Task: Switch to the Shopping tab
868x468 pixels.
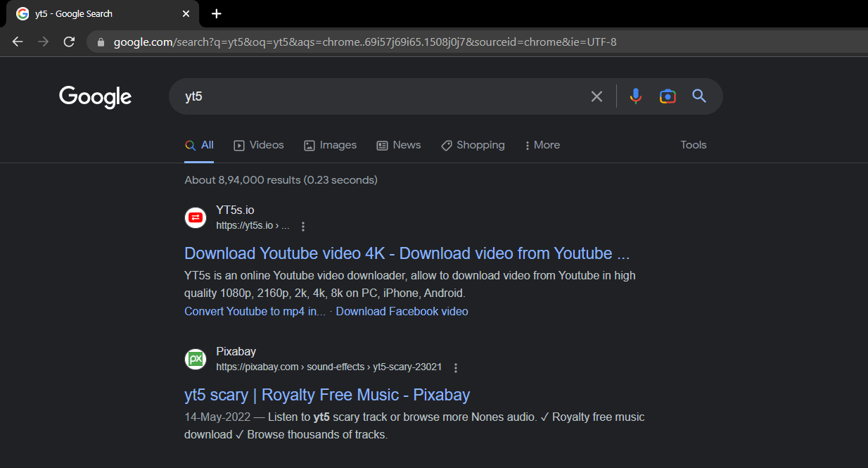Action: (473, 145)
